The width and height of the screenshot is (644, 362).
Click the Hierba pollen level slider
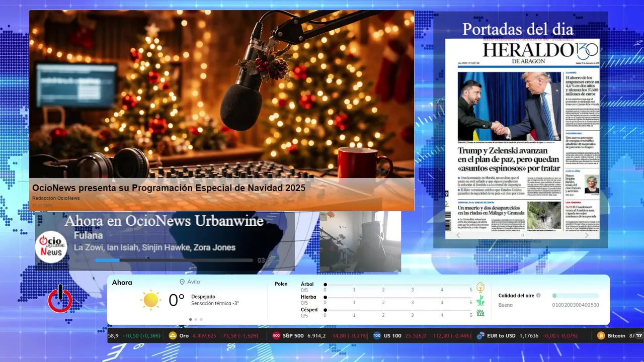click(x=398, y=298)
